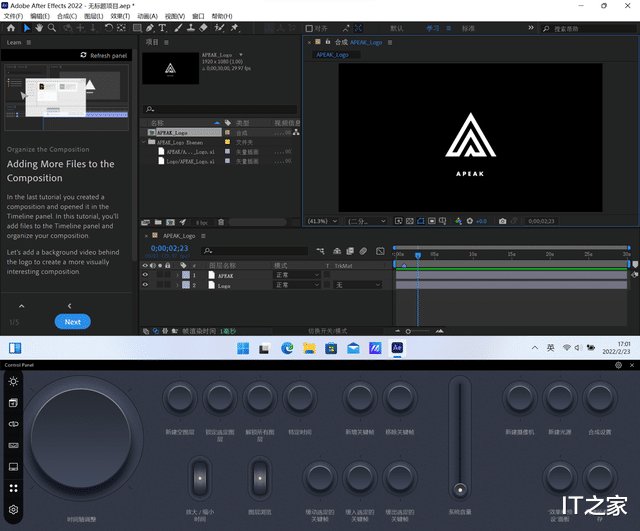
Task: Click the Home icon in the toolbar
Action: [x=10, y=28]
